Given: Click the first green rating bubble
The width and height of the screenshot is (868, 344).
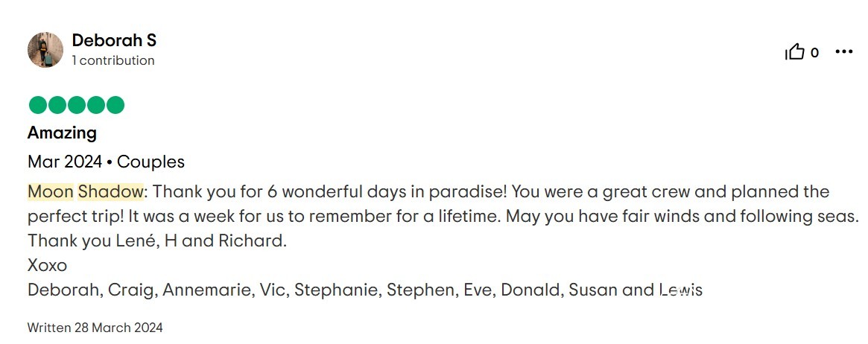Looking at the screenshot, I should 37,105.
